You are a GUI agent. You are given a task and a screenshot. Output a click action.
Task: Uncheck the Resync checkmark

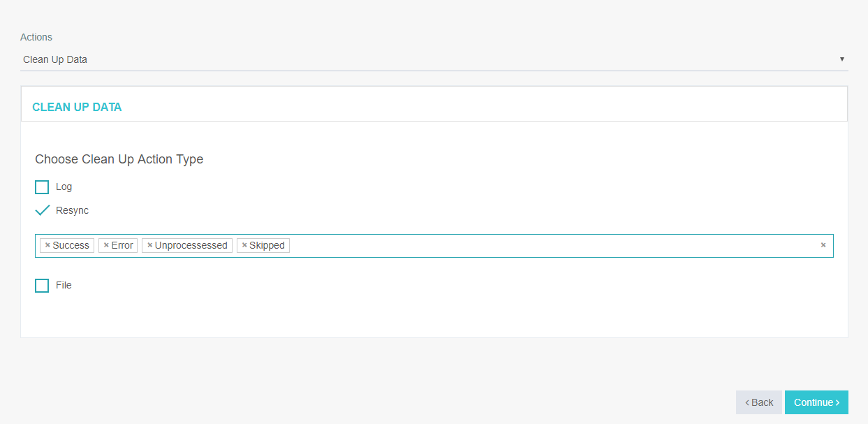(x=42, y=210)
